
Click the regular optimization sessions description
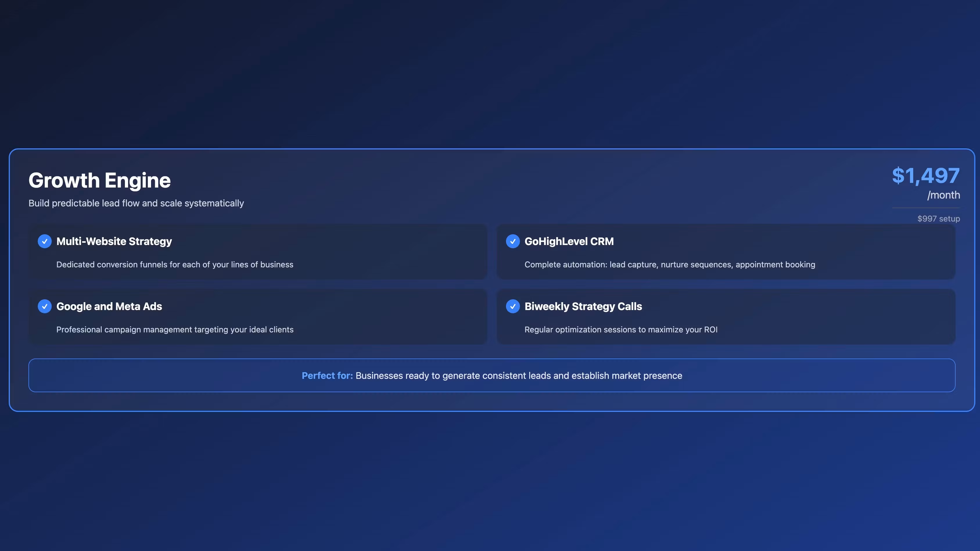pyautogui.click(x=620, y=330)
